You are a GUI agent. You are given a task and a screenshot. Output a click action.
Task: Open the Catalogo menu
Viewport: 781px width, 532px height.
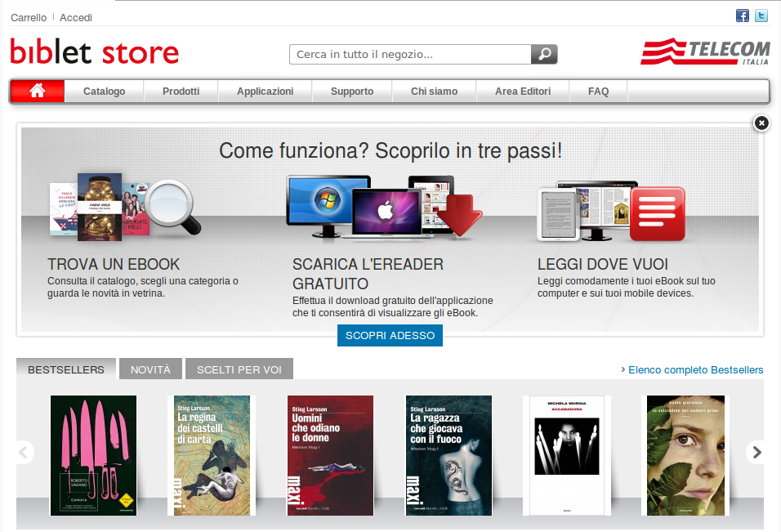click(104, 92)
